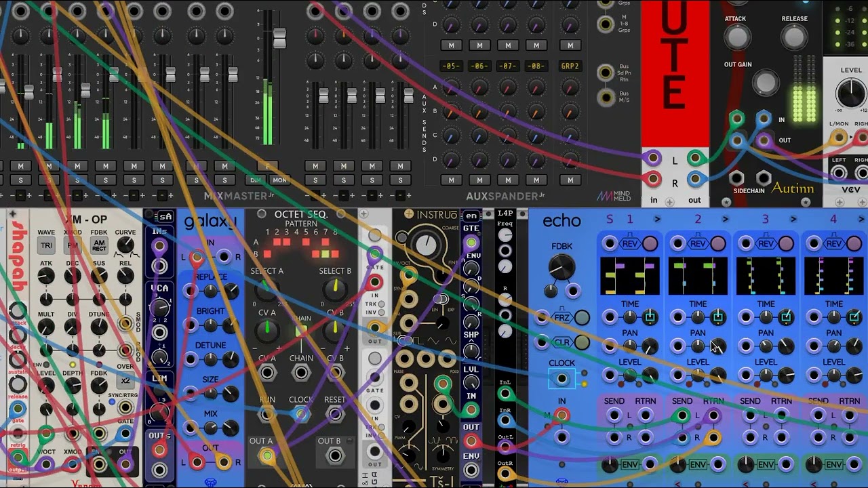This screenshot has width=868, height=488.
Task: Click the large LEVEL knob on tap 3
Action: coord(785,375)
